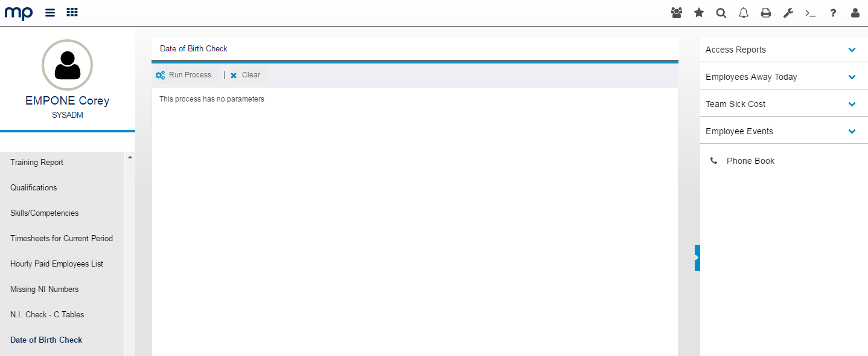Open notifications bell icon
The width and height of the screenshot is (868, 356).
coord(744,13)
